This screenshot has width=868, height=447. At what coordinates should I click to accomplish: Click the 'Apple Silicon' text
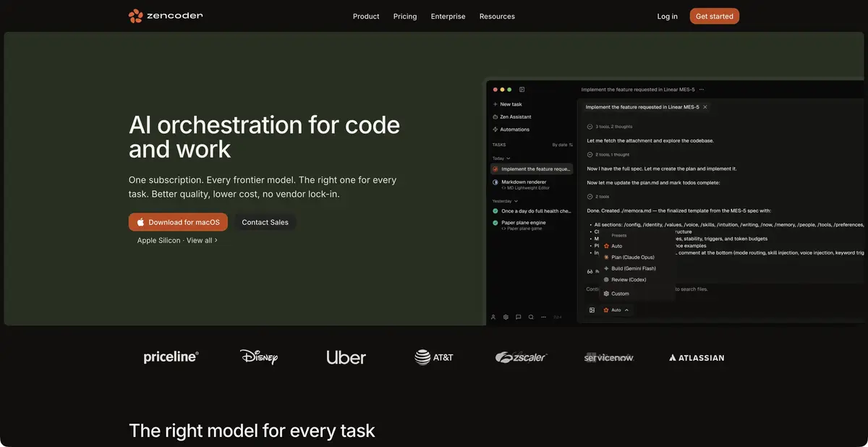point(159,240)
